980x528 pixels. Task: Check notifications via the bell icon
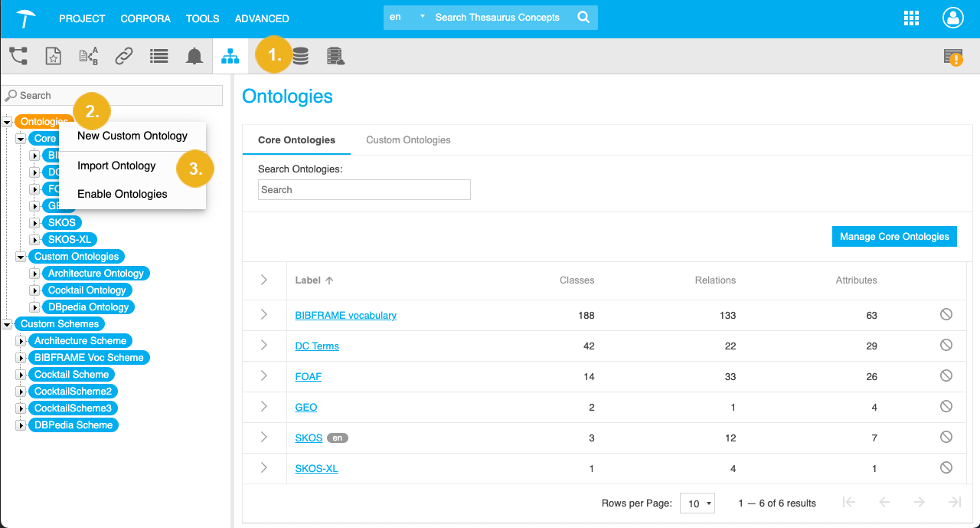(194, 55)
